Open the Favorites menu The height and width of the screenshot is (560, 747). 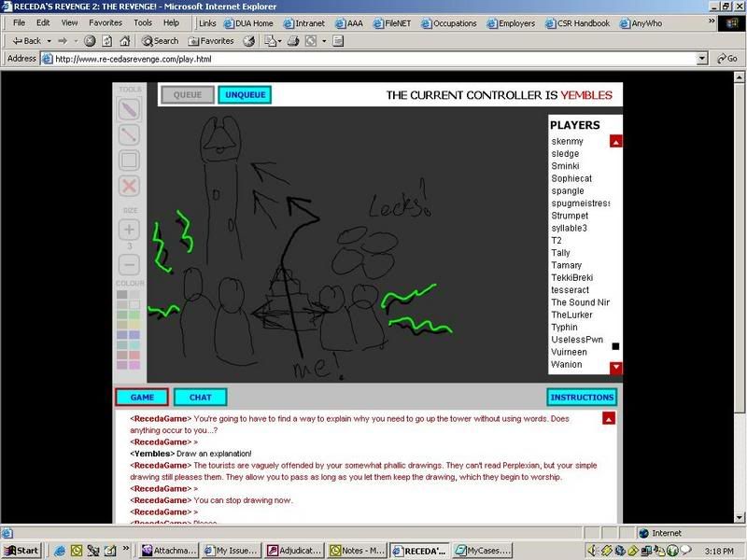pyautogui.click(x=106, y=22)
